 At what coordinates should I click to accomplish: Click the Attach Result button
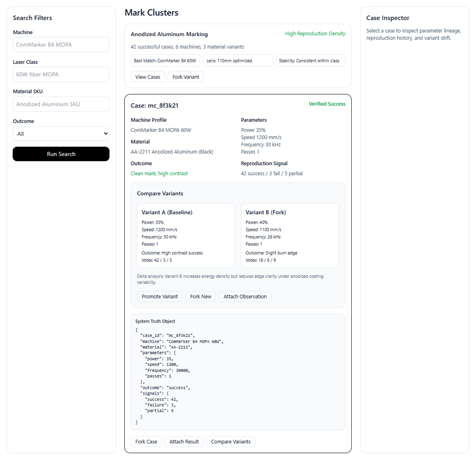click(184, 441)
